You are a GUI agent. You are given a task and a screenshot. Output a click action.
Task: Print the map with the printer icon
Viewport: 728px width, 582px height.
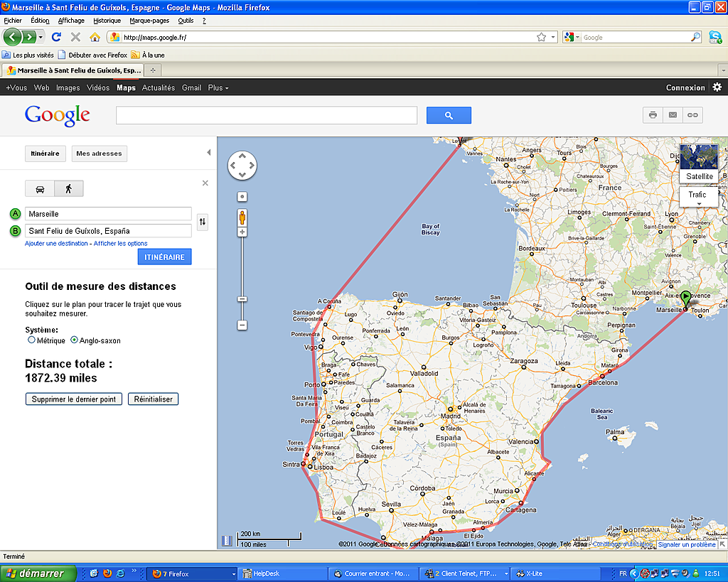tap(653, 115)
